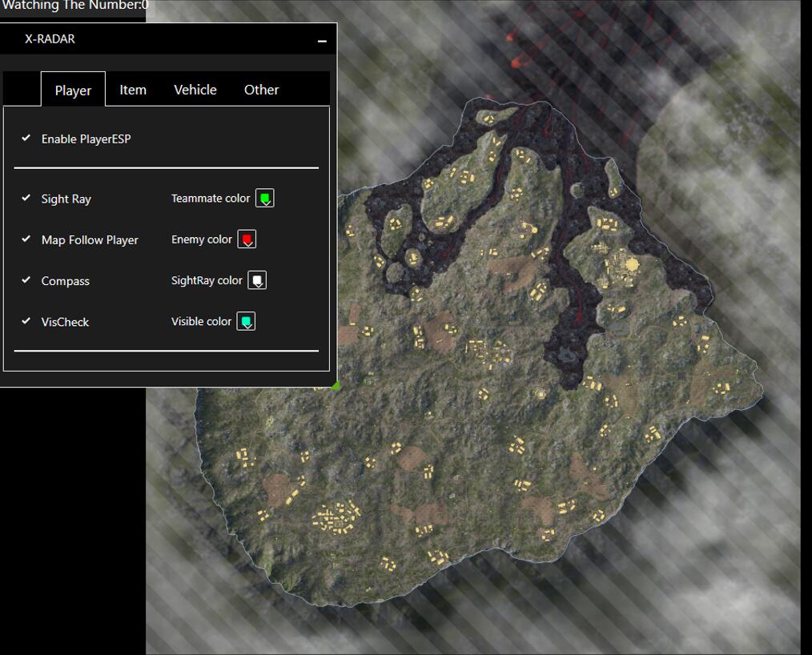Screen dimensions: 812x655
Task: Click the Visible color label
Action: pos(201,321)
